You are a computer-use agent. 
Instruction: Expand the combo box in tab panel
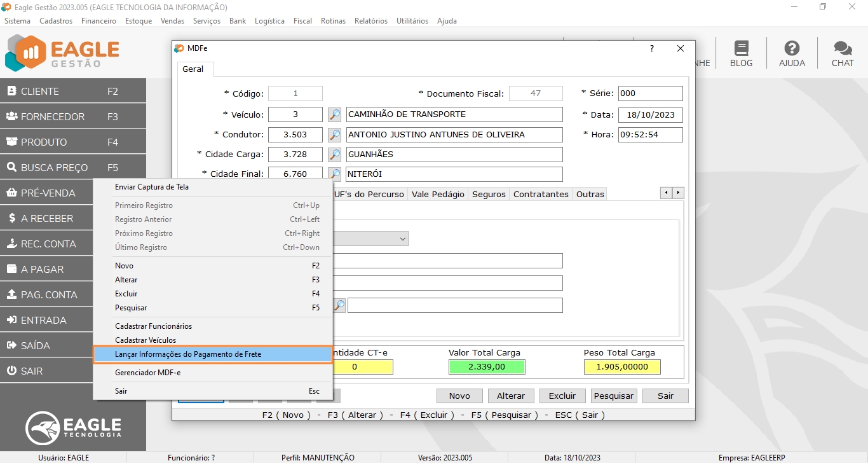point(403,238)
